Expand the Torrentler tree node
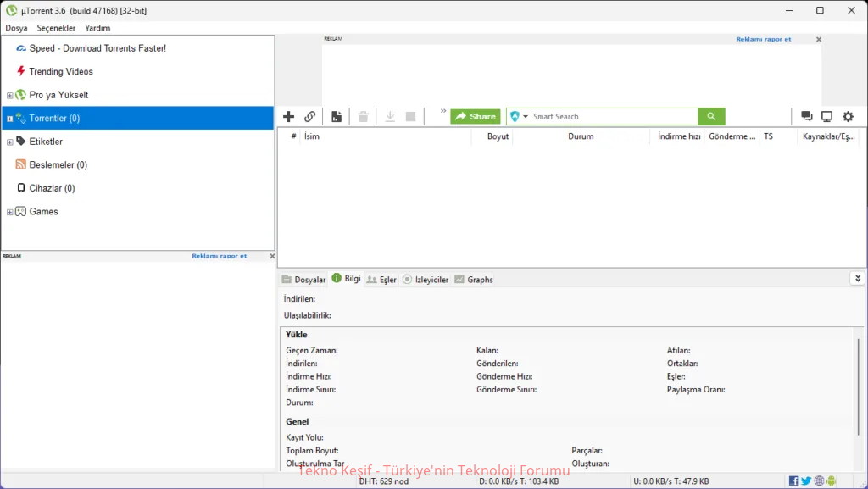The image size is (868, 489). (9, 119)
